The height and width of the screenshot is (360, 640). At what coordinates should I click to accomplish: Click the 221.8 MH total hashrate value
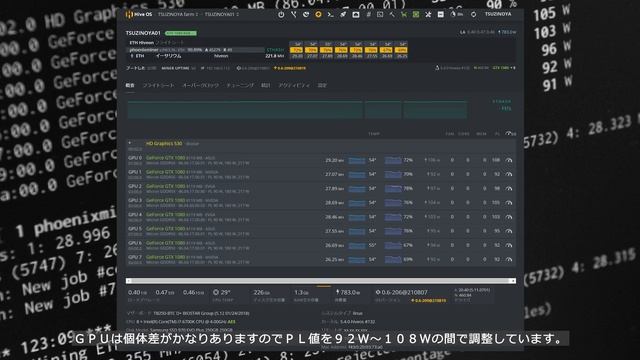point(274,56)
